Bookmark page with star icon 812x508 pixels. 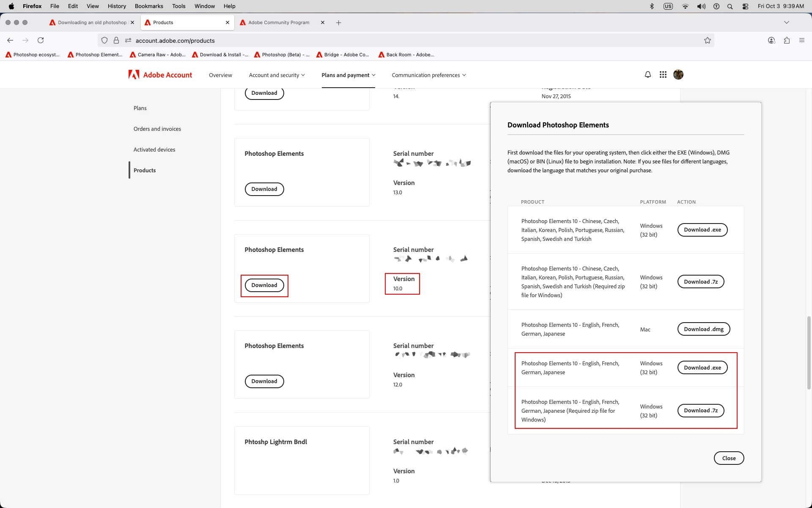tap(707, 41)
